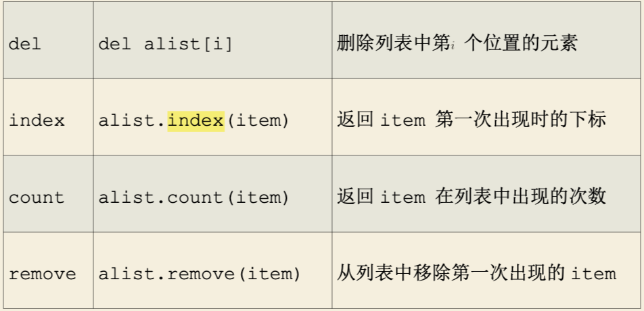Click description 返回 item 在列表中出现的次数
644x311 pixels.
[x=471, y=197]
